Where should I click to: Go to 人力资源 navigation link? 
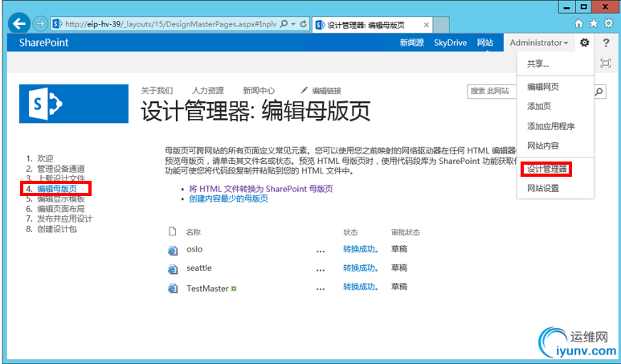(208, 91)
